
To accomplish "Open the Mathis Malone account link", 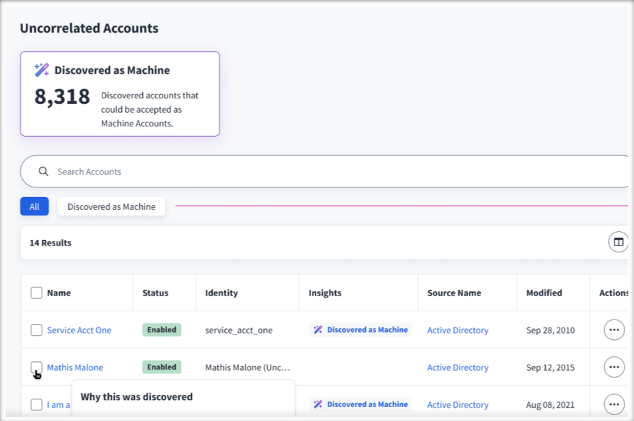I will point(75,367).
